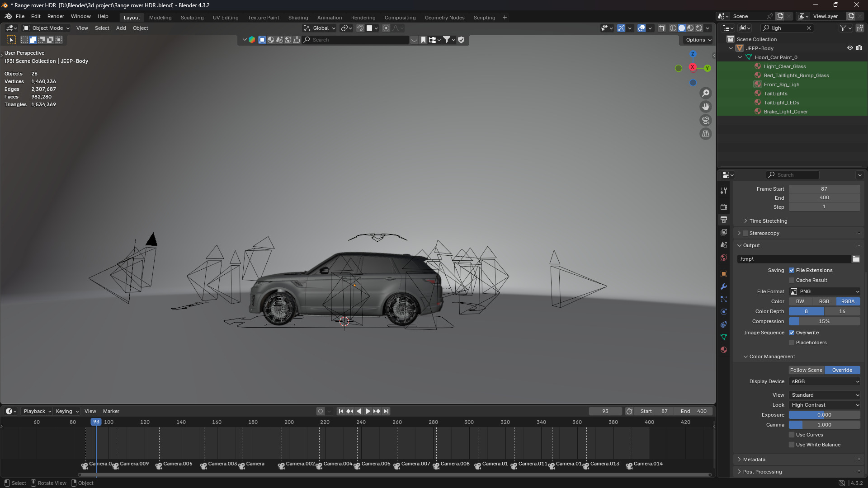Open the Look High Contrast dropdown
The width and height of the screenshot is (868, 488).
point(825,405)
